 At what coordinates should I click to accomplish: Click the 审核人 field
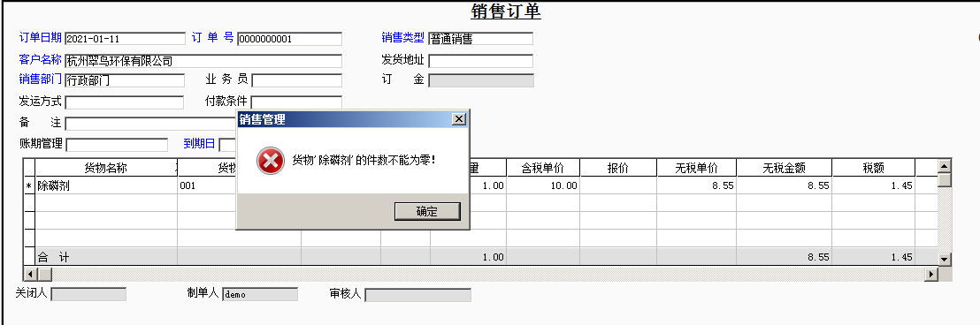point(417,294)
